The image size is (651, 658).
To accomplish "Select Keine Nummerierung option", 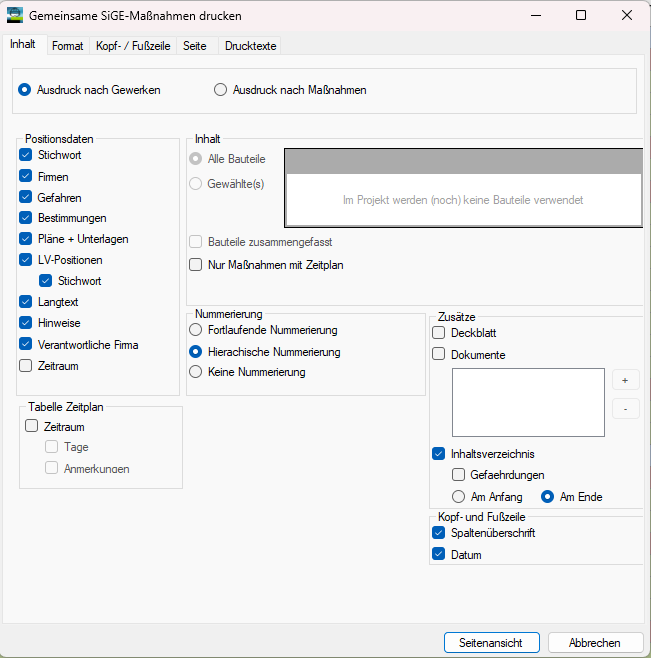I will [247, 372].
